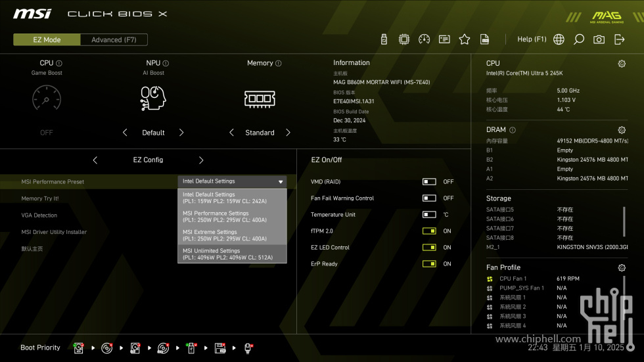Open DRAM settings gear icon

point(622,130)
